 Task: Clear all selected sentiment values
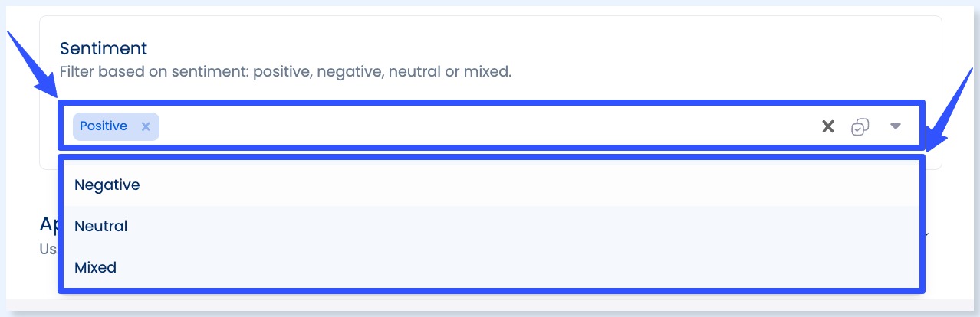(827, 127)
